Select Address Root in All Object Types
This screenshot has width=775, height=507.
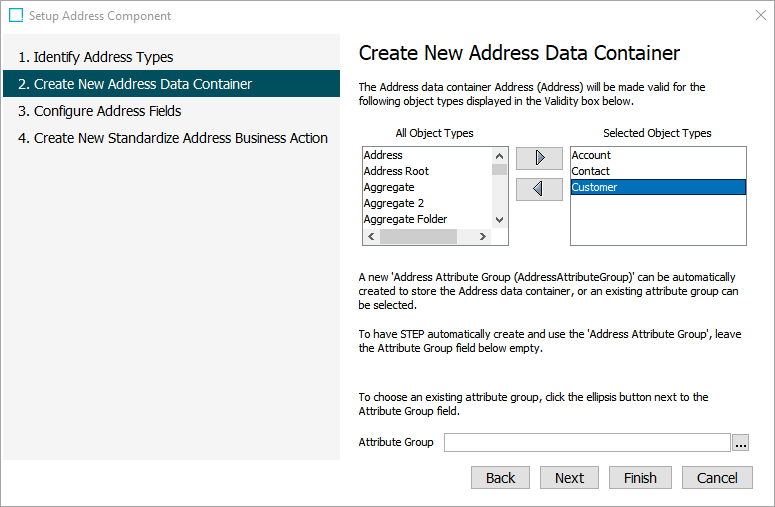point(396,171)
